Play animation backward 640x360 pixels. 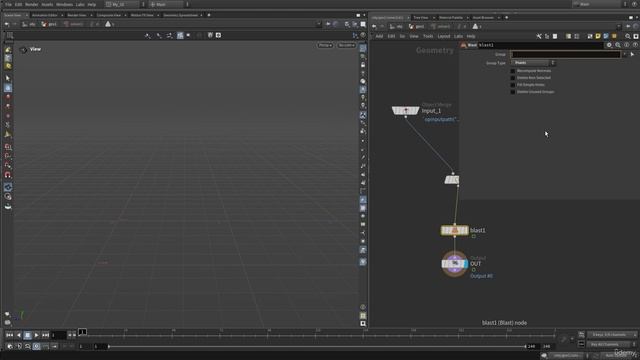click(18, 335)
